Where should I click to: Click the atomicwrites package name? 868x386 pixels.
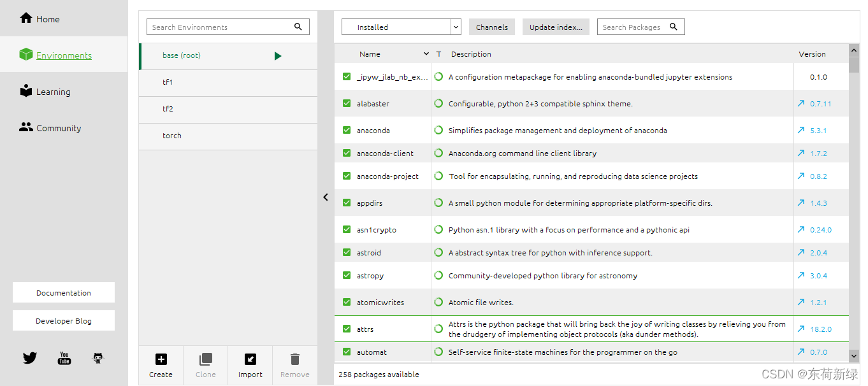tap(380, 303)
